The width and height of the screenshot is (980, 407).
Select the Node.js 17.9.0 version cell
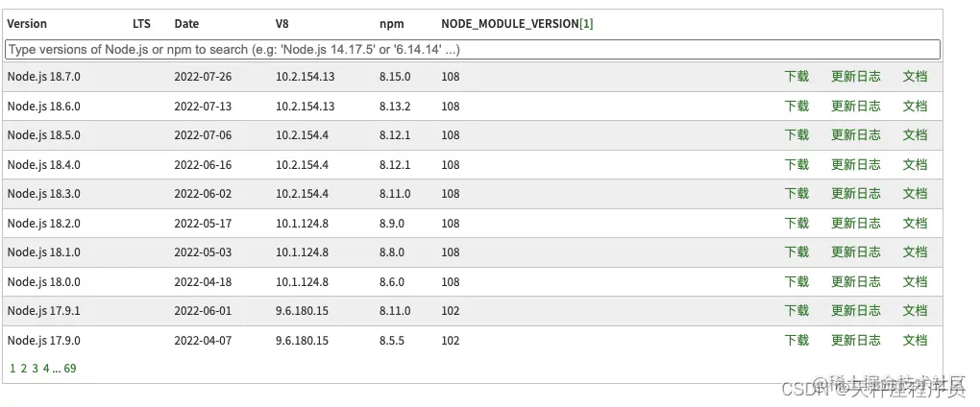click(x=44, y=341)
